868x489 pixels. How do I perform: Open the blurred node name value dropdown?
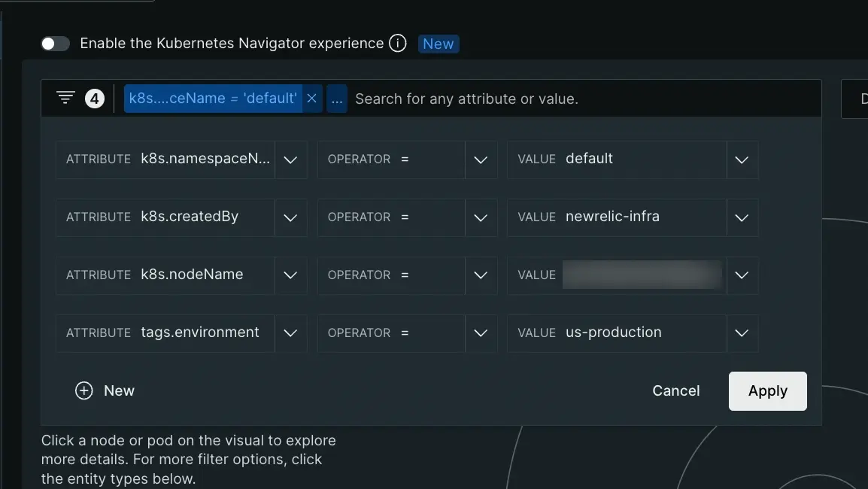[x=742, y=275]
